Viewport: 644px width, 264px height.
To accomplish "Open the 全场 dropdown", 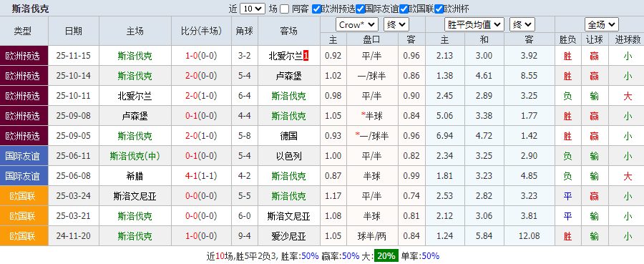I will pos(602,24).
